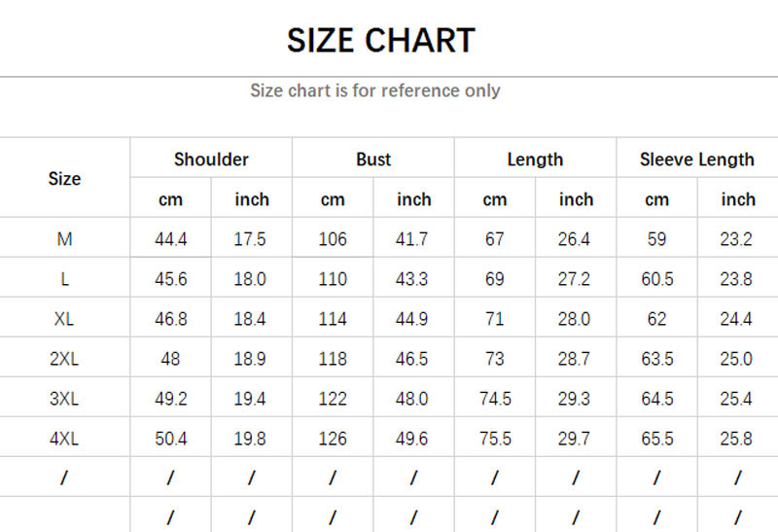The height and width of the screenshot is (532, 778).
Task: Click the SIZE CHART title
Action: tap(381, 41)
